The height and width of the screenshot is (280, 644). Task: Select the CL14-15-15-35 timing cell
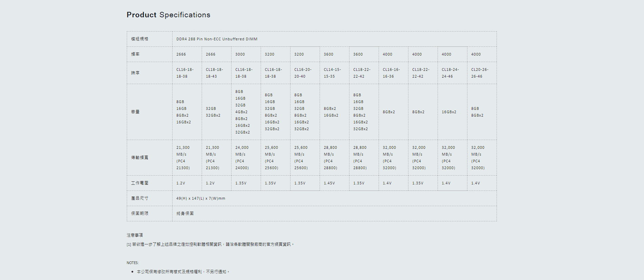point(332,73)
